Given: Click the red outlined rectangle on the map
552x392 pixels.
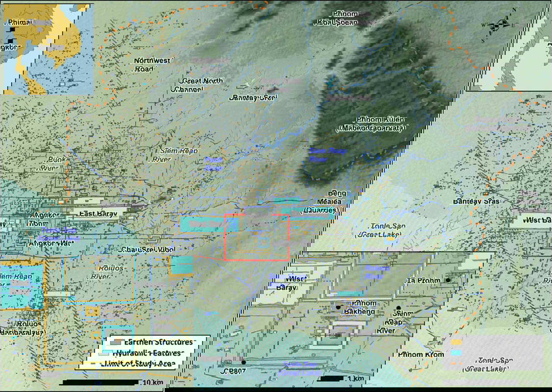Looking at the screenshot, I should pyautogui.click(x=257, y=237).
